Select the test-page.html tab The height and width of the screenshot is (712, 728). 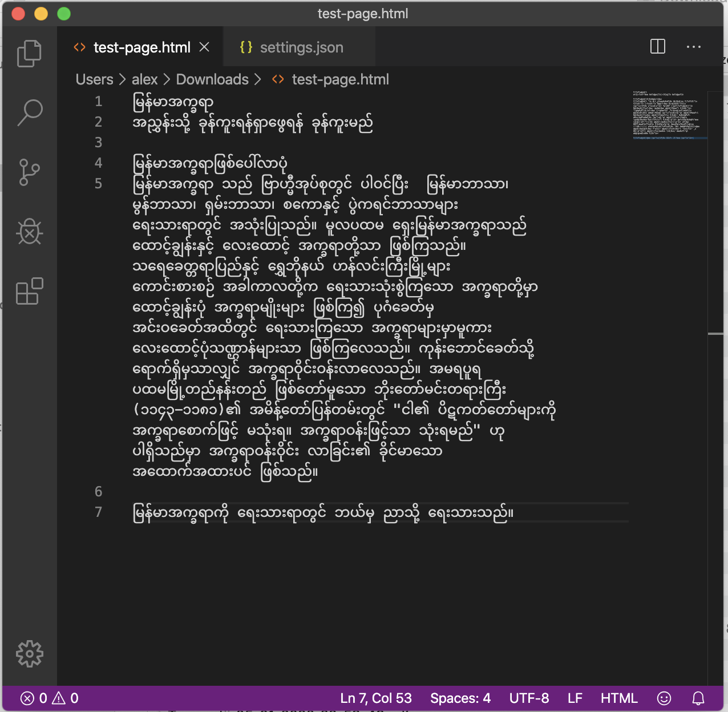pyautogui.click(x=141, y=47)
